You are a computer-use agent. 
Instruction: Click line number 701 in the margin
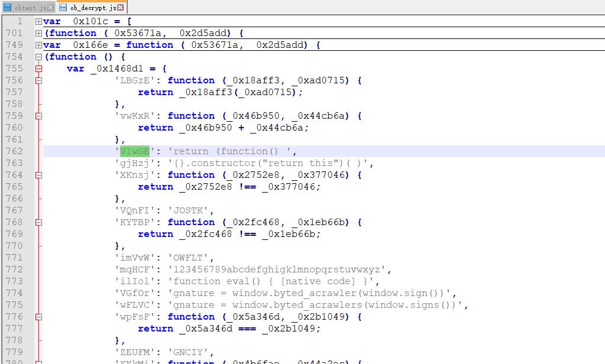(14, 33)
